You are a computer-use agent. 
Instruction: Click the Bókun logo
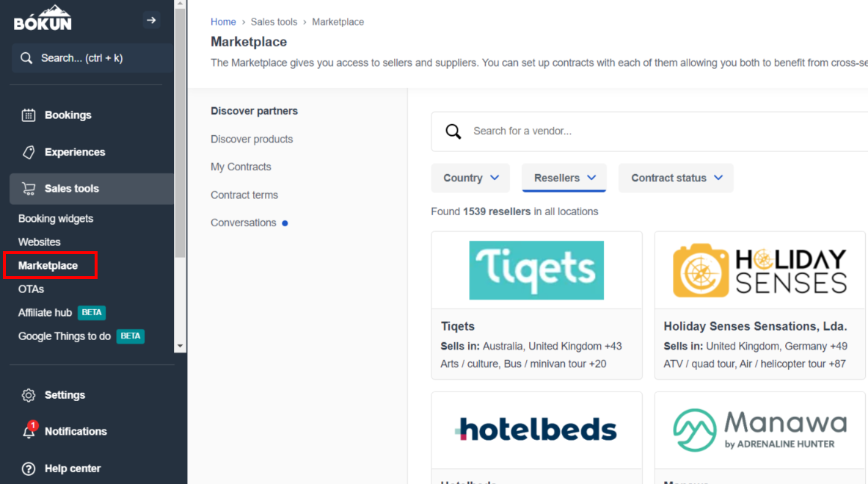(x=43, y=18)
